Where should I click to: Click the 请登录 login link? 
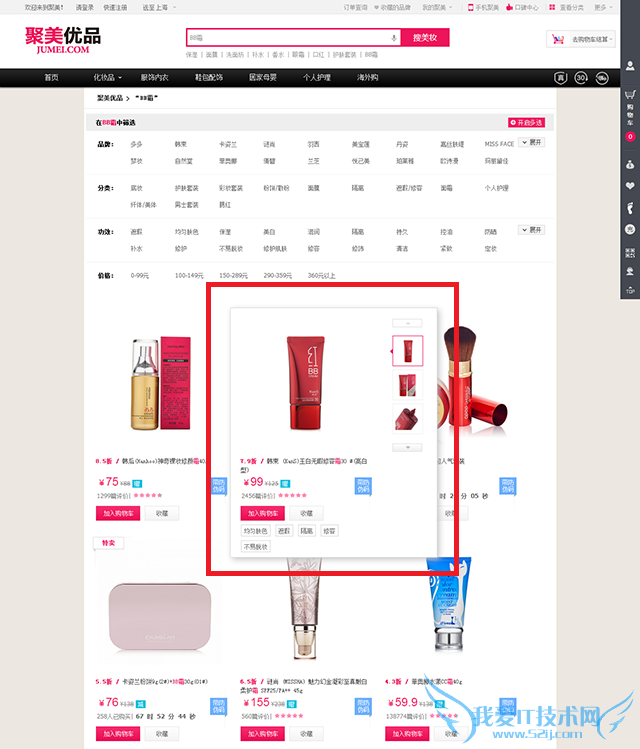[x=85, y=7]
